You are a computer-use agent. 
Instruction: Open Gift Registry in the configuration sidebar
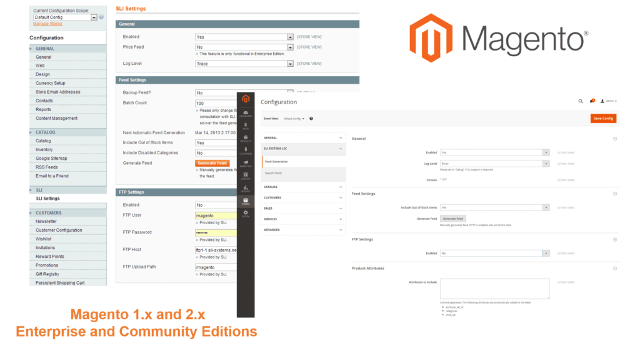[x=47, y=274]
